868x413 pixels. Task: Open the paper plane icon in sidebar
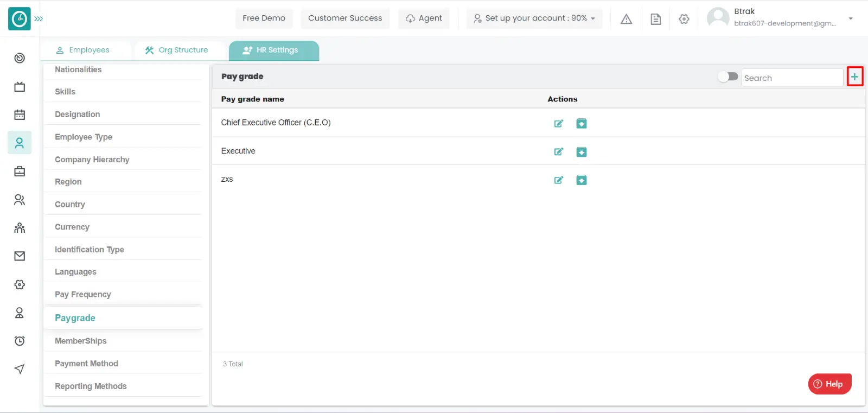pyautogui.click(x=20, y=369)
